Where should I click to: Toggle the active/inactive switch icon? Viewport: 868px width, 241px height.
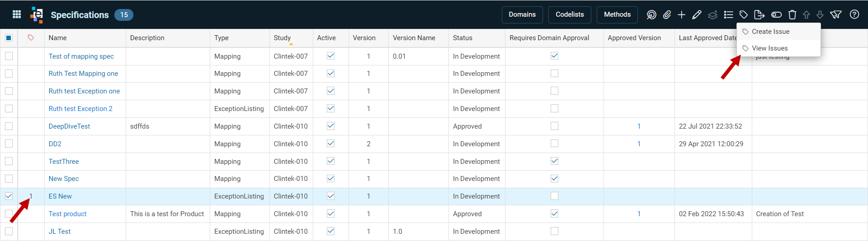pos(776,15)
